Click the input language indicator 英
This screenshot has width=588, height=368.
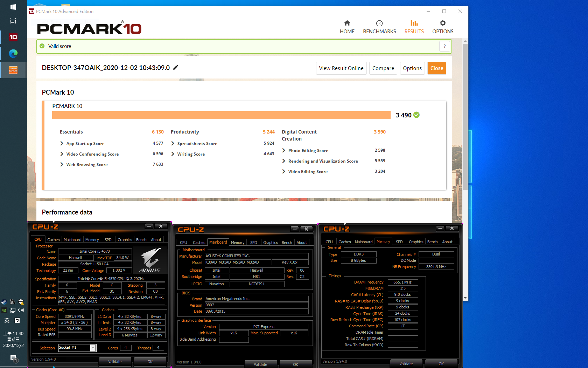coord(7,320)
